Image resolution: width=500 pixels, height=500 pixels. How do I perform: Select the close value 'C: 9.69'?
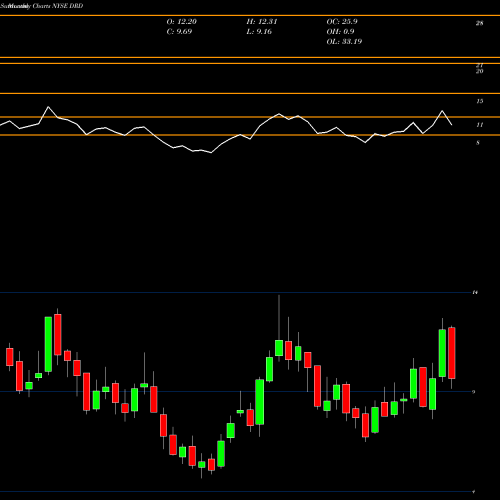click(179, 32)
